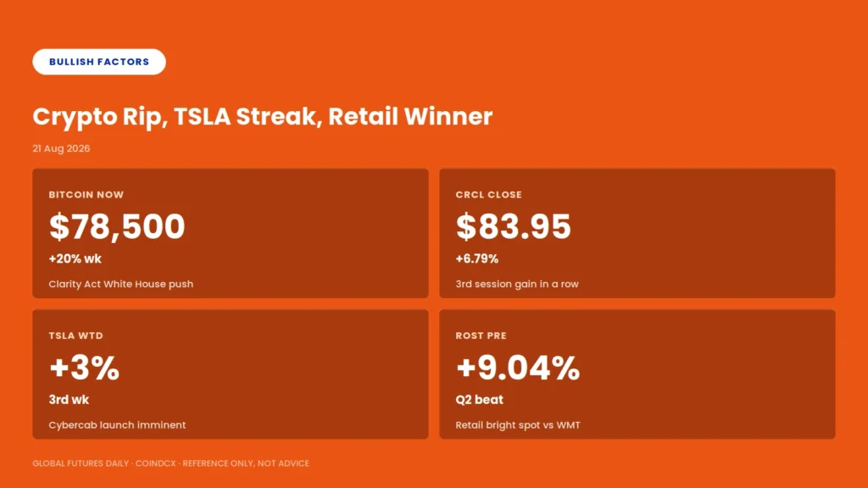Click Clarity Act White House push note

pos(121,284)
